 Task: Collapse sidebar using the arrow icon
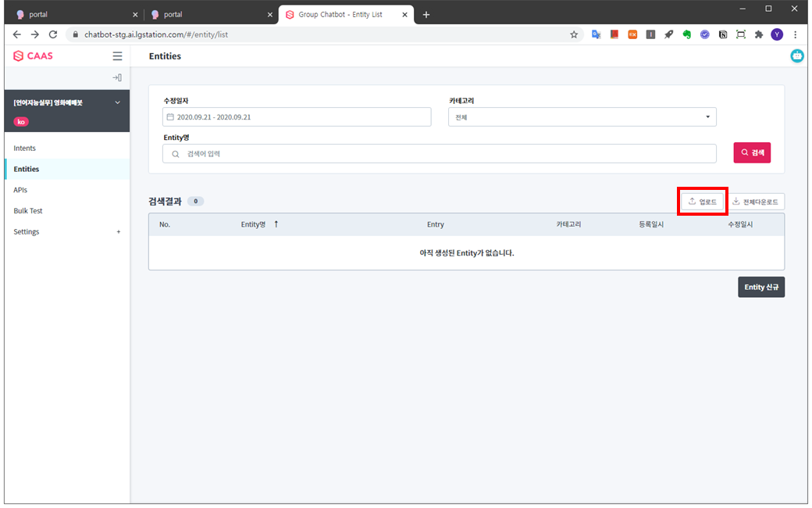tap(116, 77)
